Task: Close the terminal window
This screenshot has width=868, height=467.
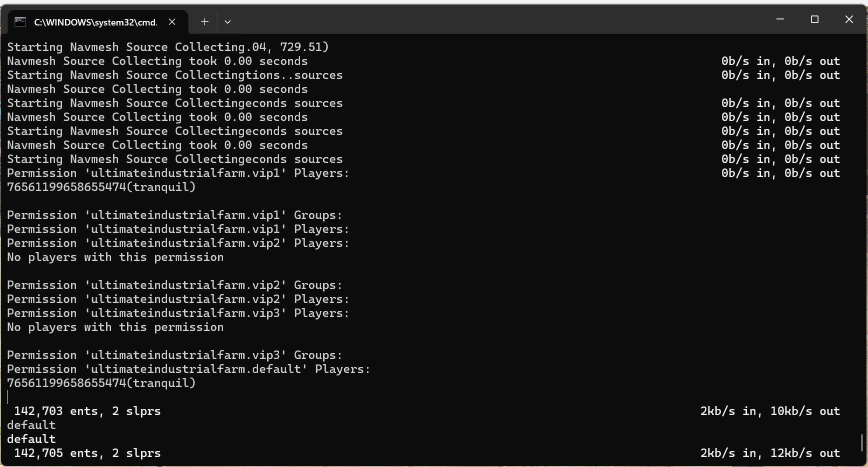Action: (x=849, y=19)
